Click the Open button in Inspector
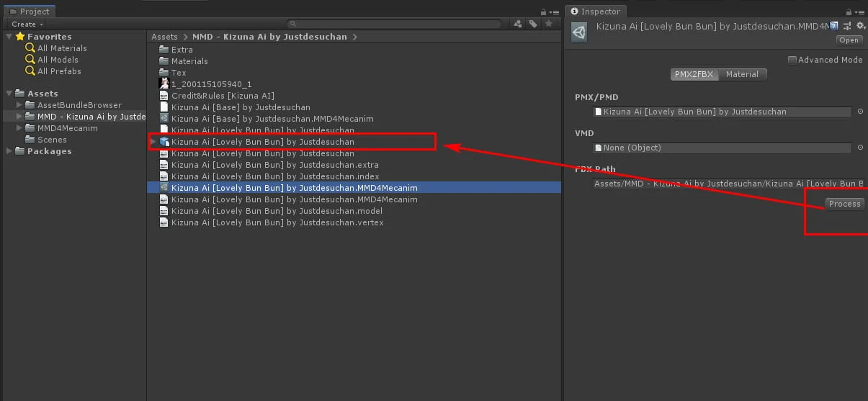Image resolution: width=868 pixels, height=401 pixels. tap(849, 40)
